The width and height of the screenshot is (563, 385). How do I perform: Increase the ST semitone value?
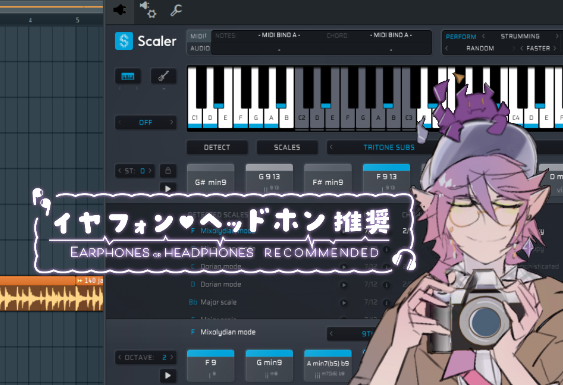[150, 171]
